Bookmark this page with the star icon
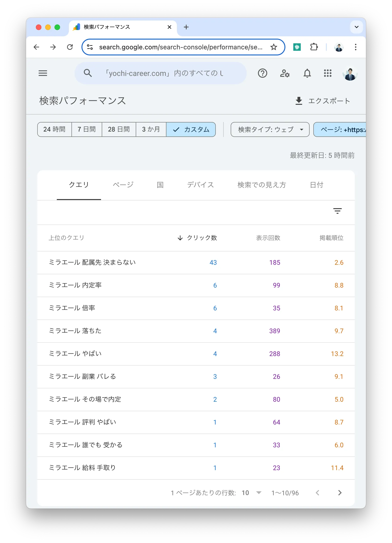The width and height of the screenshot is (392, 543). (274, 47)
